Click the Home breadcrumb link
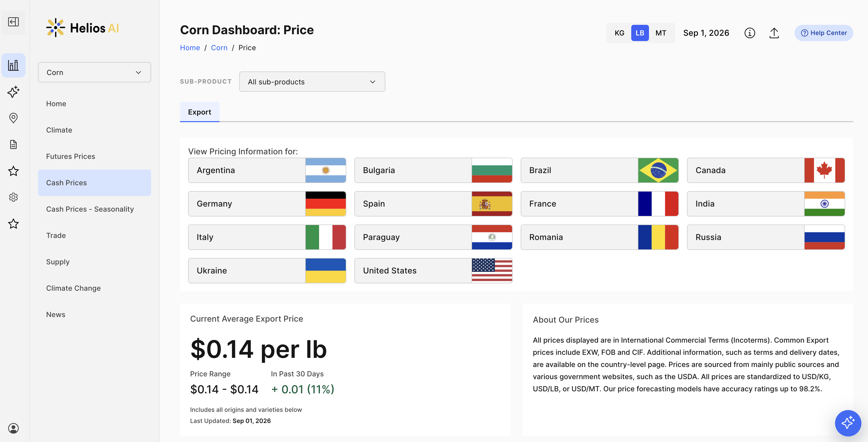The width and height of the screenshot is (868, 442). 190,47
